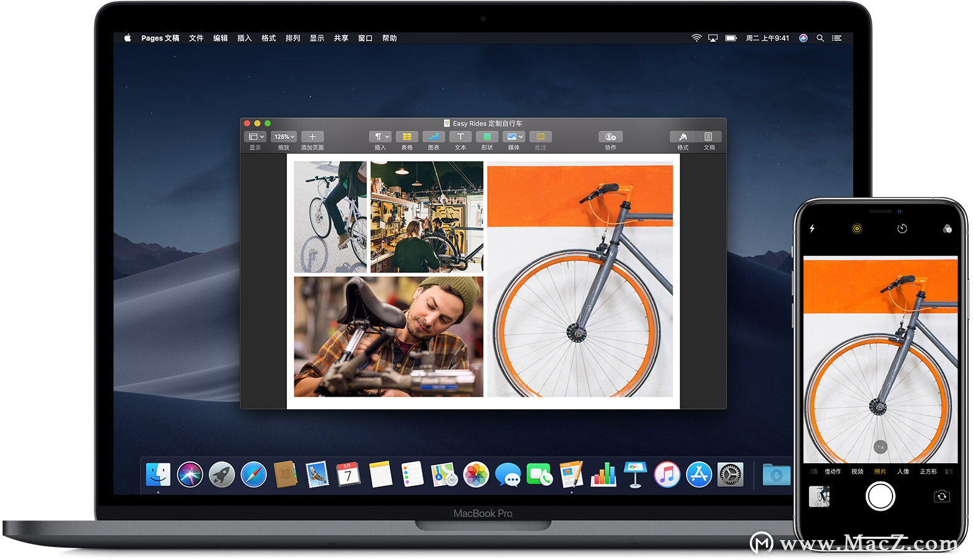Open the 编辑 menu
973x560 pixels.
[x=221, y=38]
